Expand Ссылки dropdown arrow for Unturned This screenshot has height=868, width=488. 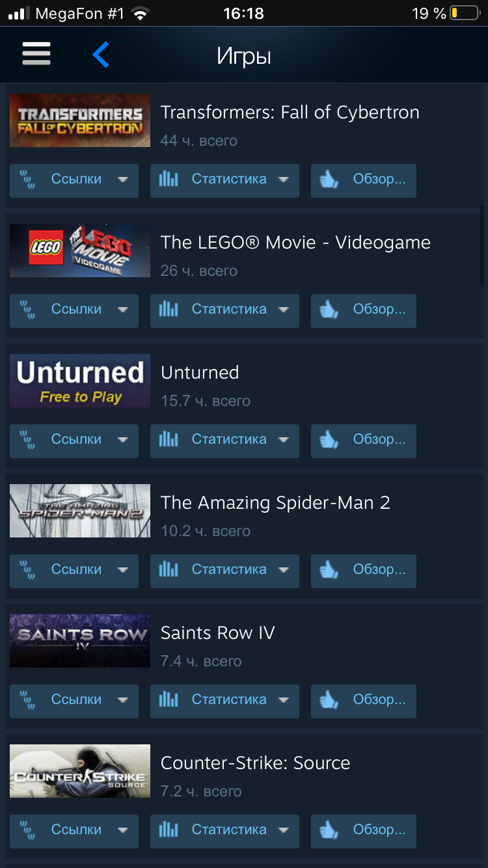(123, 440)
